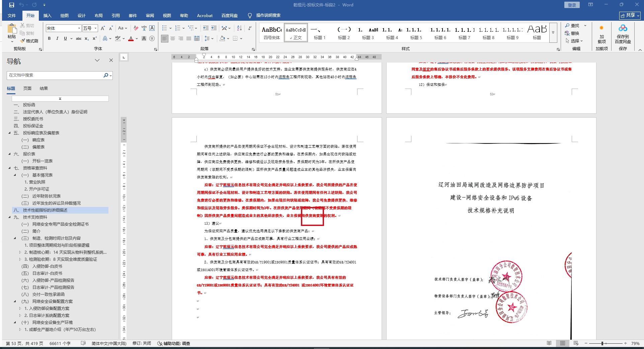
Task: Click the Format Painter brush (格式刷)
Action: point(29,41)
